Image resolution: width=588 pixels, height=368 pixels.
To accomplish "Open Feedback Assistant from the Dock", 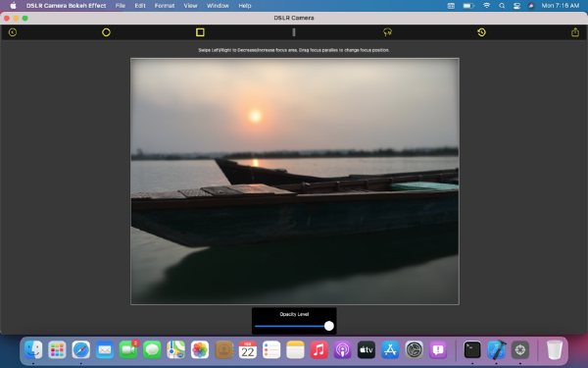I will click(438, 350).
